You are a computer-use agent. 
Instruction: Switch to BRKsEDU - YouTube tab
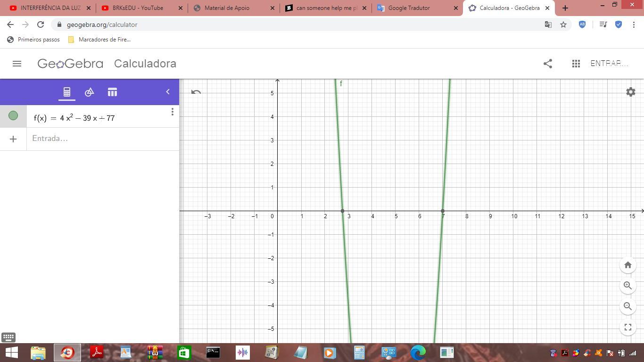(x=141, y=8)
